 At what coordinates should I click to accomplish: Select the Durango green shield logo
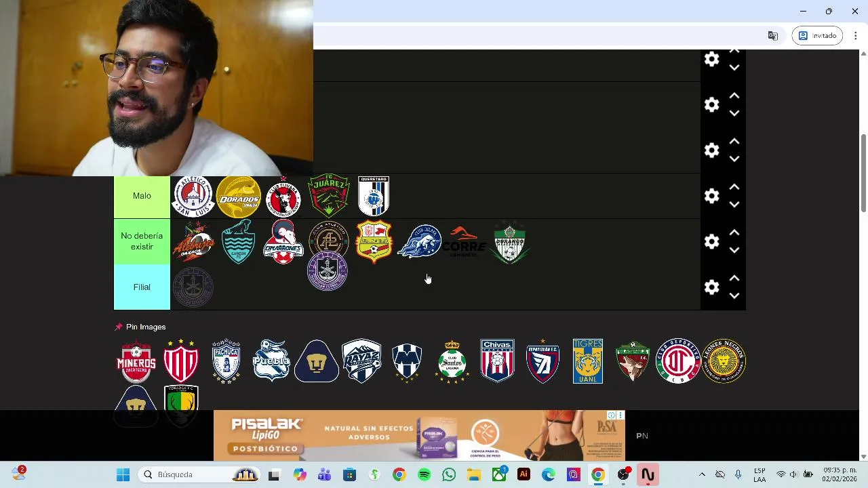tap(509, 242)
